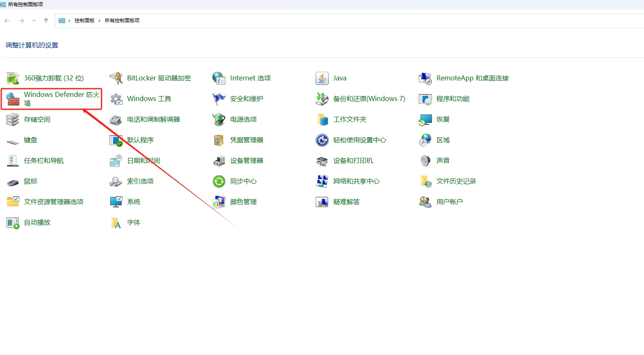
Task: Open the 颜色管理 icon
Action: [219, 202]
